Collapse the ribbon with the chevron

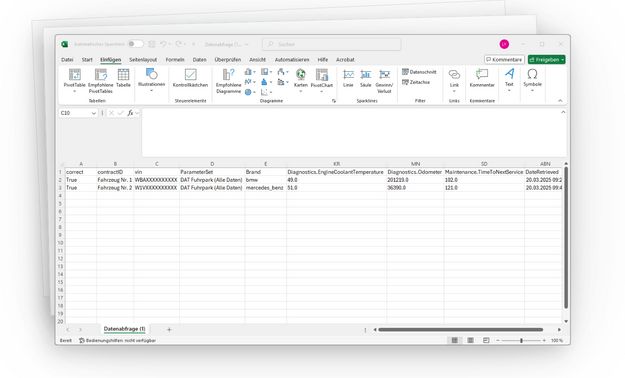coord(560,100)
